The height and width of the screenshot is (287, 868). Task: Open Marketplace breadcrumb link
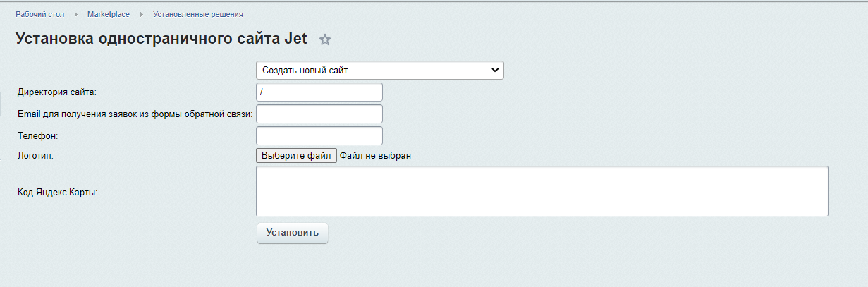(x=109, y=15)
